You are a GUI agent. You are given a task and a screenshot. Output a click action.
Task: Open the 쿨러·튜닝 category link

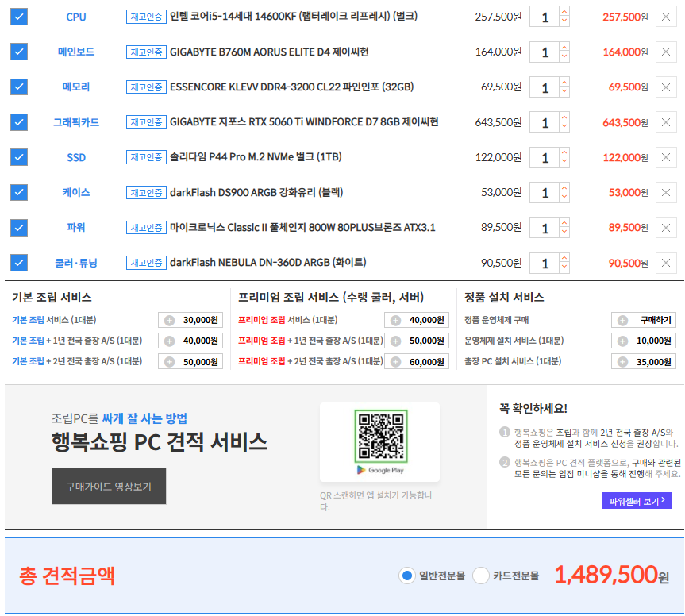click(76, 263)
